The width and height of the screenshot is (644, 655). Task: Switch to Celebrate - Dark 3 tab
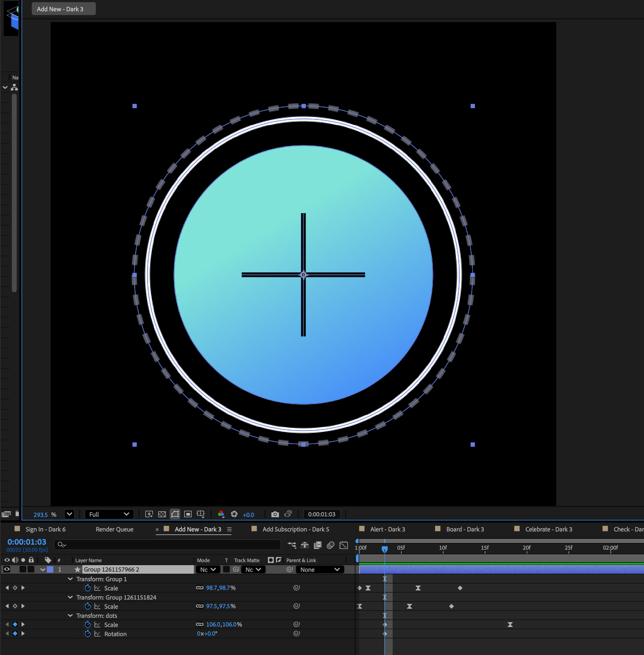[549, 529]
